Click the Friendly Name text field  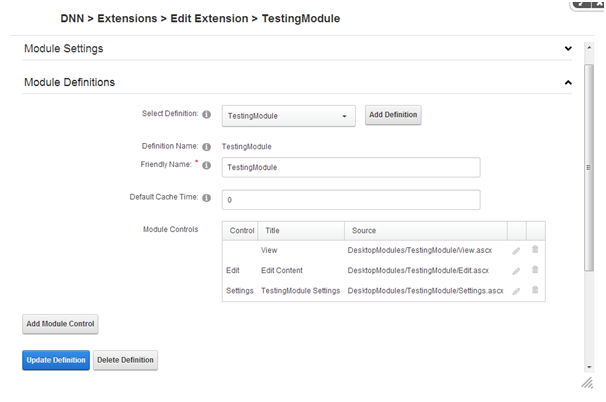click(x=350, y=167)
